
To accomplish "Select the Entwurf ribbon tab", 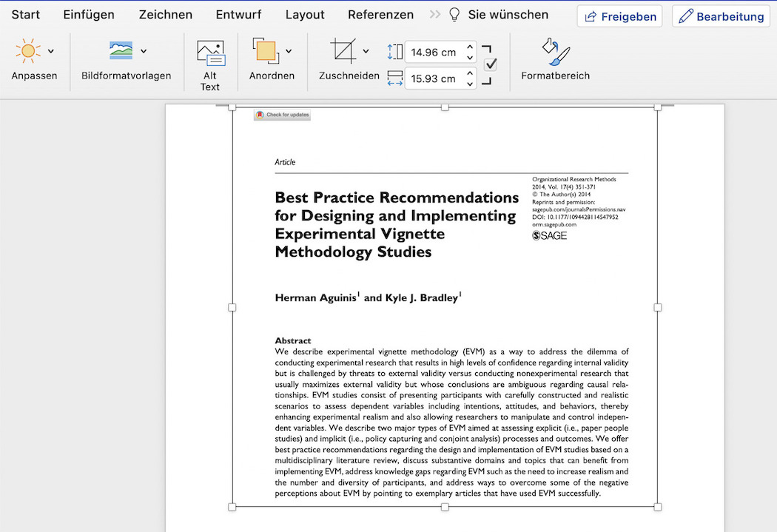I will click(238, 15).
